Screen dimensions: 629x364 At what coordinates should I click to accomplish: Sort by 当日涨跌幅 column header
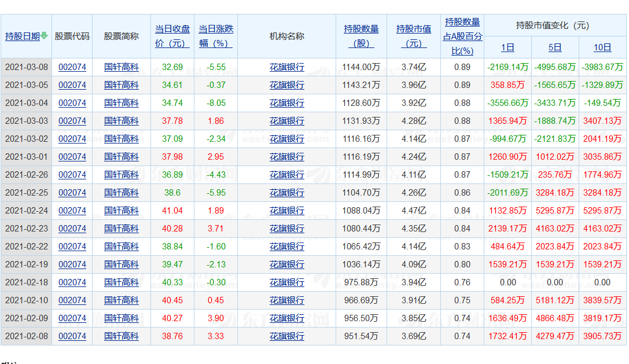point(216,36)
